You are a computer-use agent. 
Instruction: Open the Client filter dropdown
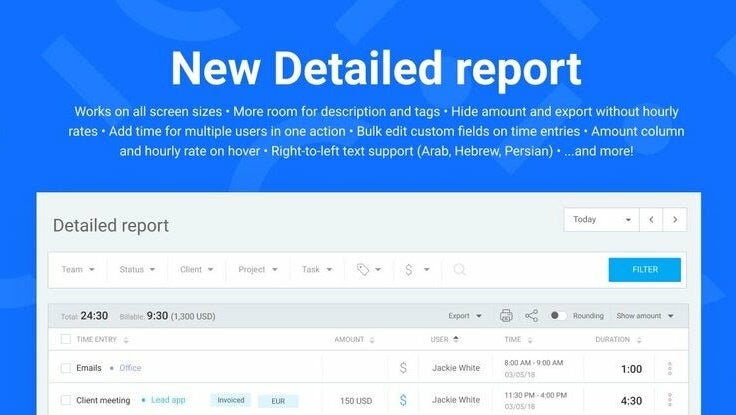[197, 269]
